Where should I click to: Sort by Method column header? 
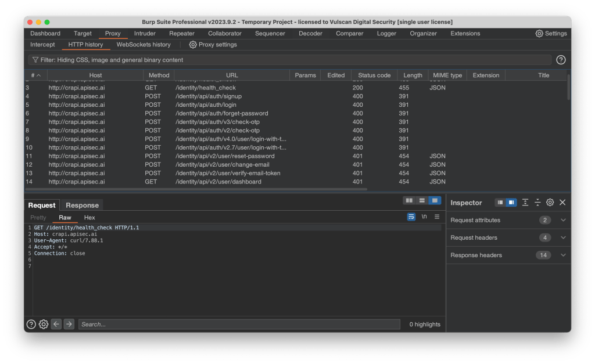[x=159, y=75]
